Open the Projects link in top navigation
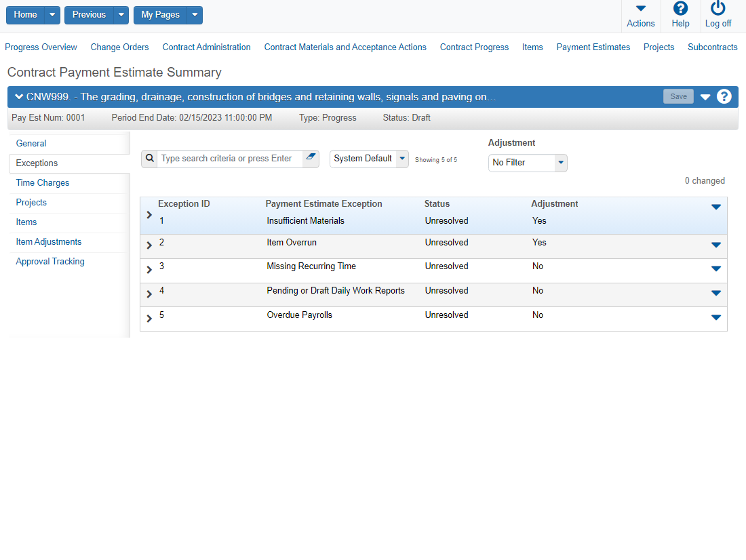Viewport: 746px width, 560px height. click(659, 47)
